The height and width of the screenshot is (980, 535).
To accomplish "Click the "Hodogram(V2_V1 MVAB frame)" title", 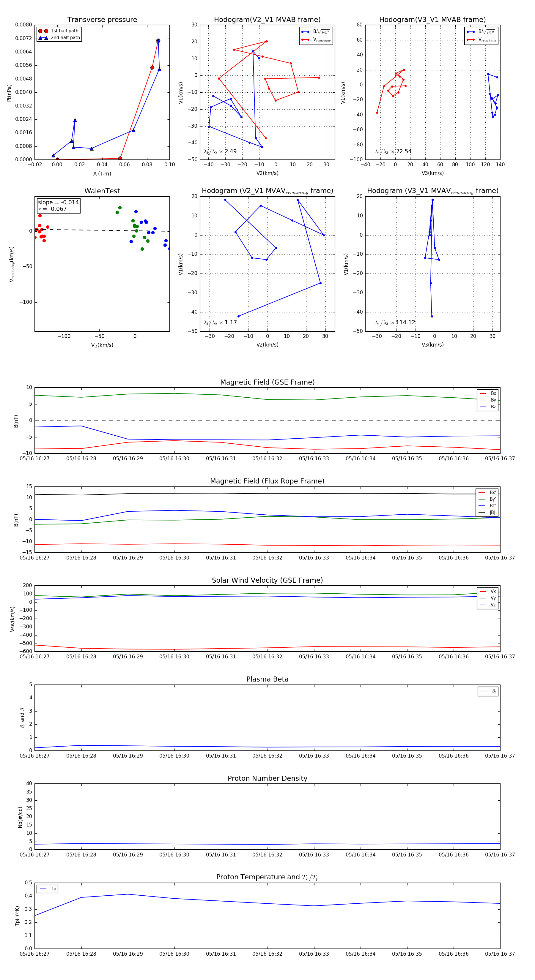I will click(267, 20).
